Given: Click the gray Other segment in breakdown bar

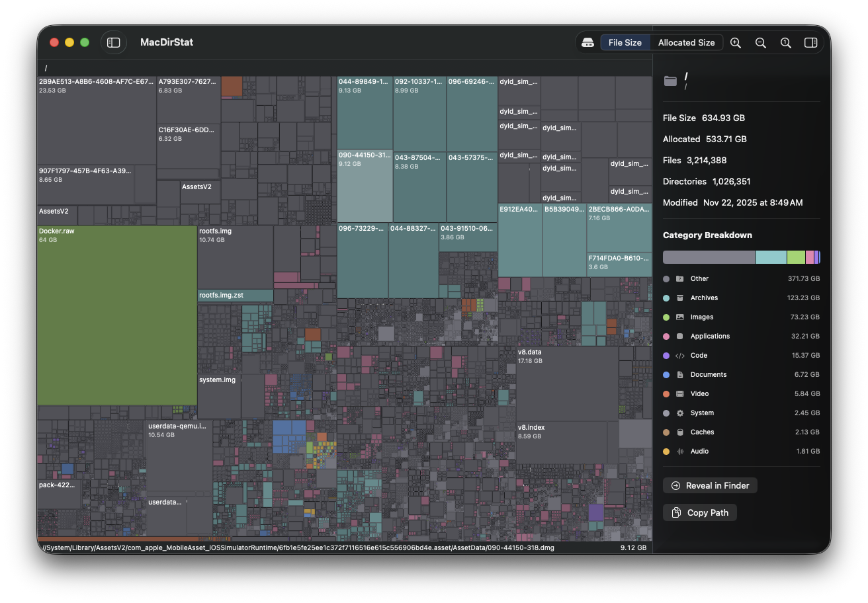Looking at the screenshot, I should 709,257.
